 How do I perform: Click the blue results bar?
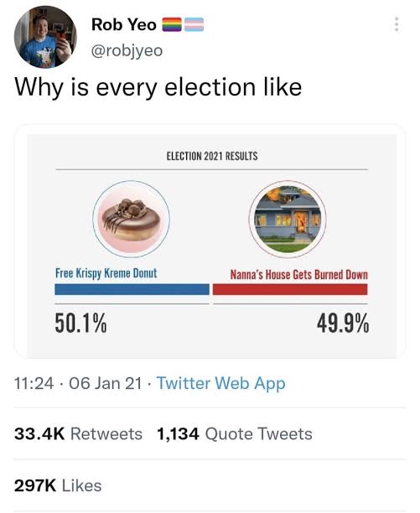click(x=132, y=289)
